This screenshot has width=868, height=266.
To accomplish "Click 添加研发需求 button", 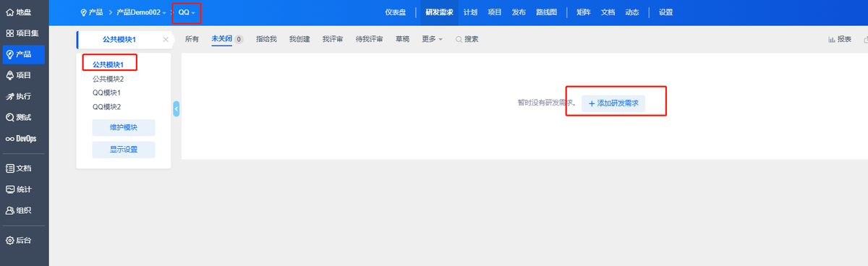I will tap(613, 103).
